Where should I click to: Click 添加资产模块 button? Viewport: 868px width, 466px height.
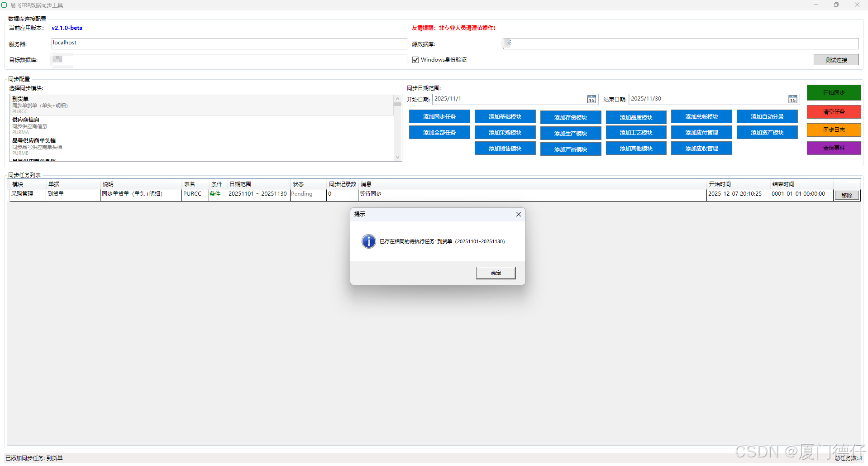click(x=767, y=133)
